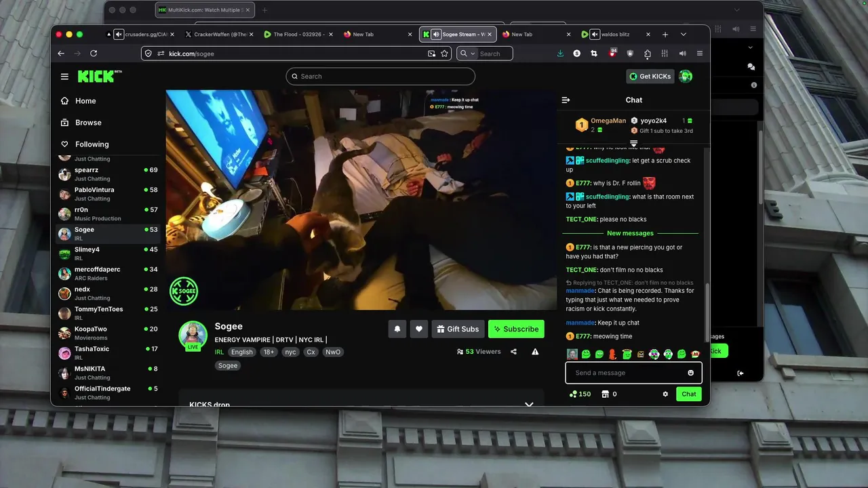Click the report warning triangle icon

tap(535, 352)
